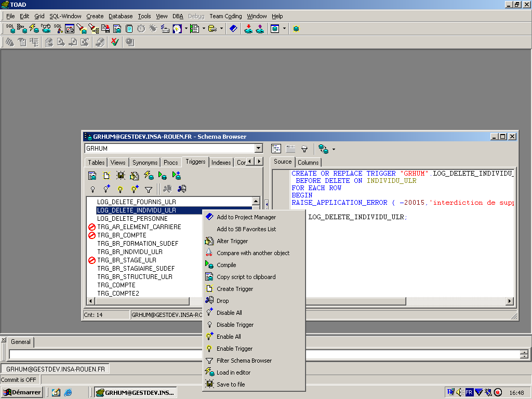Click the enable trigger yellow bulb icon in toolbar
The image size is (532, 399).
pos(121,189)
